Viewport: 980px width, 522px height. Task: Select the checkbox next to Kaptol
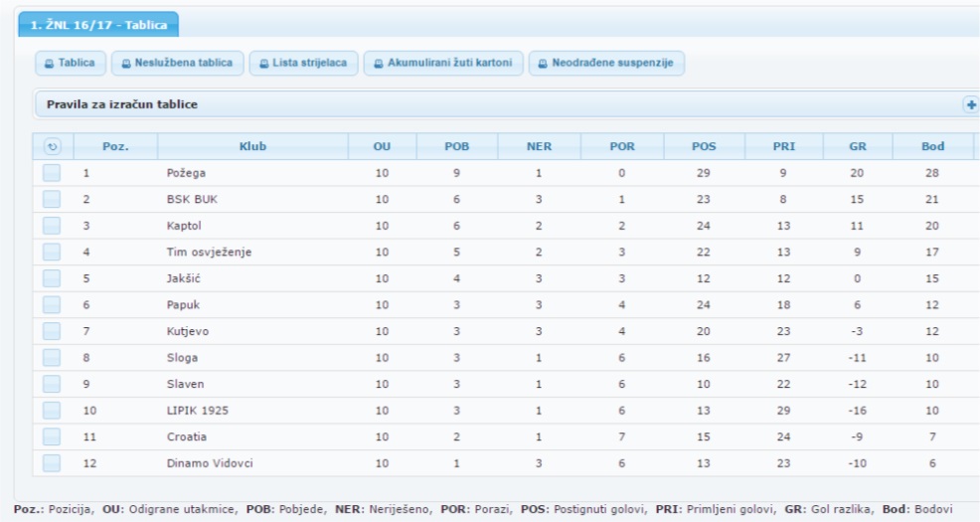point(52,226)
